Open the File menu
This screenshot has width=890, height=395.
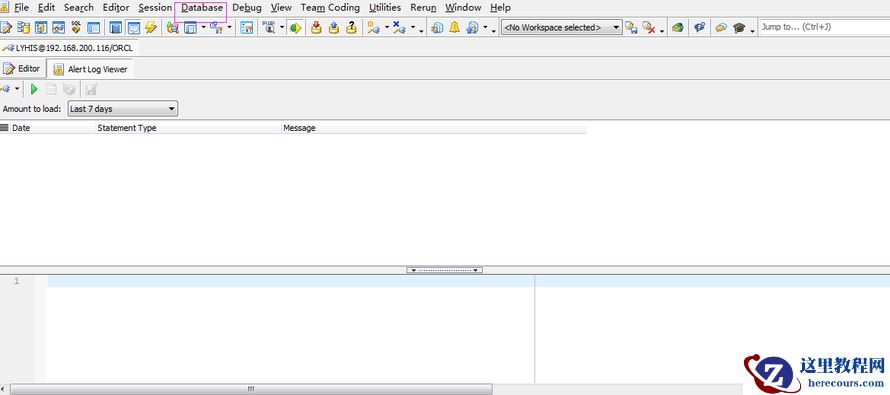(22, 7)
